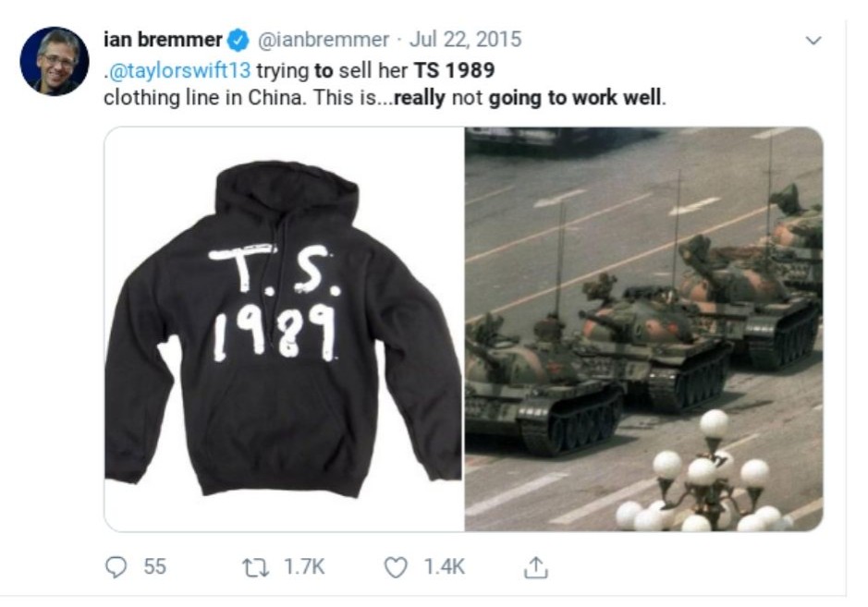The height and width of the screenshot is (607, 868).
Task: Click the 1.4K likes count
Action: [x=444, y=567]
